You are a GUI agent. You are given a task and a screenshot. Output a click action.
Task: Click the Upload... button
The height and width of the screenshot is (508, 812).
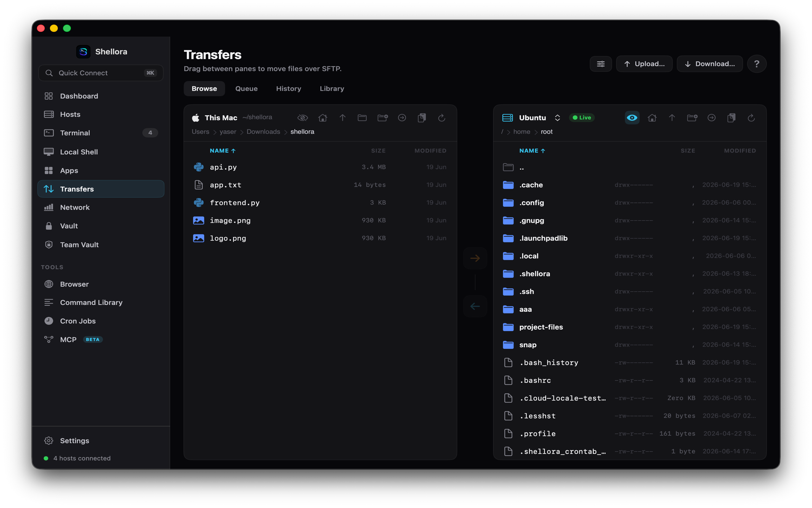[644, 64]
